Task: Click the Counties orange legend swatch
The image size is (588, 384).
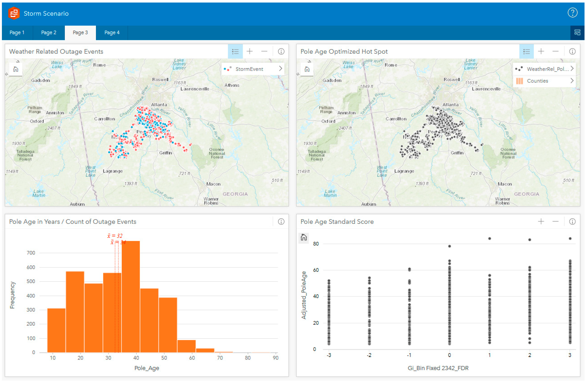Action: coord(519,81)
